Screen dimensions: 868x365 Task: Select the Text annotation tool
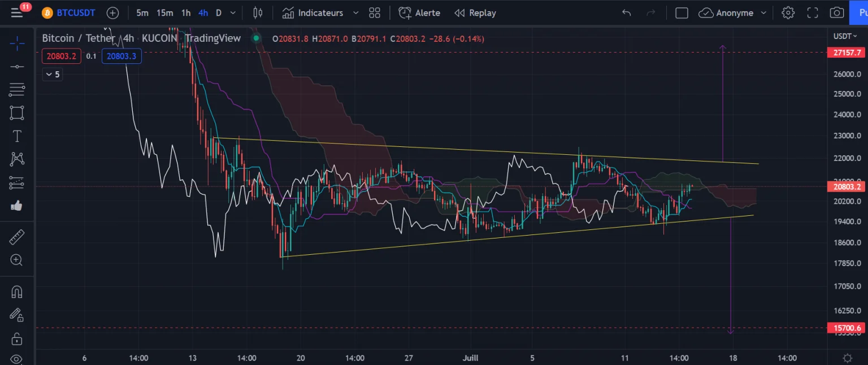17,136
